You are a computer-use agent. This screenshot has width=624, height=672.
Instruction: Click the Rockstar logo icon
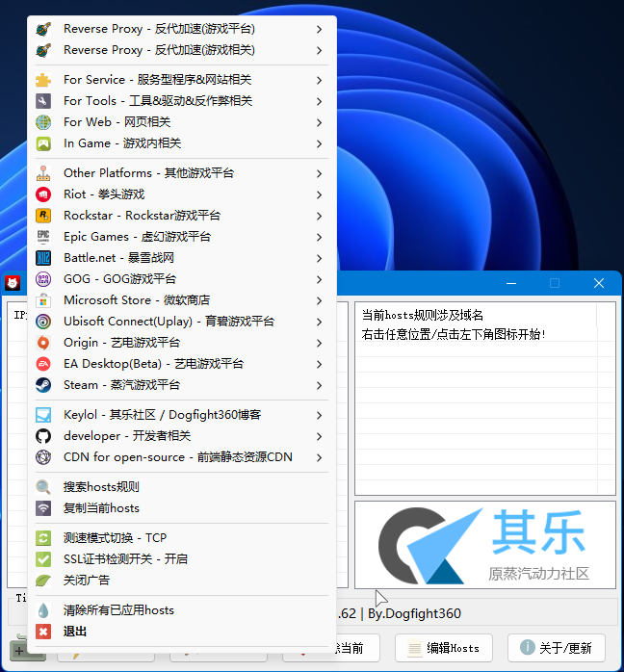43,216
